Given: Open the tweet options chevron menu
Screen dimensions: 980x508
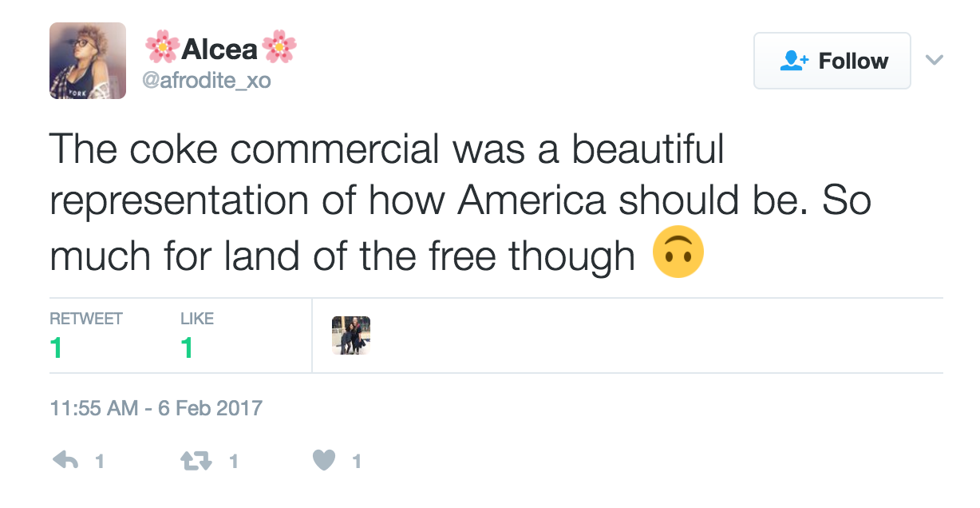Looking at the screenshot, I should click(x=933, y=60).
